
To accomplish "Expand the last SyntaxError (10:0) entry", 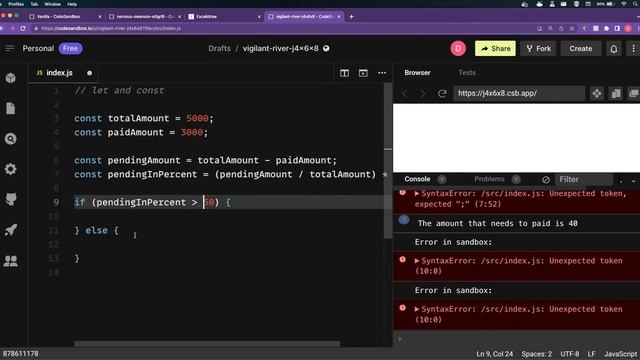I will [417, 309].
